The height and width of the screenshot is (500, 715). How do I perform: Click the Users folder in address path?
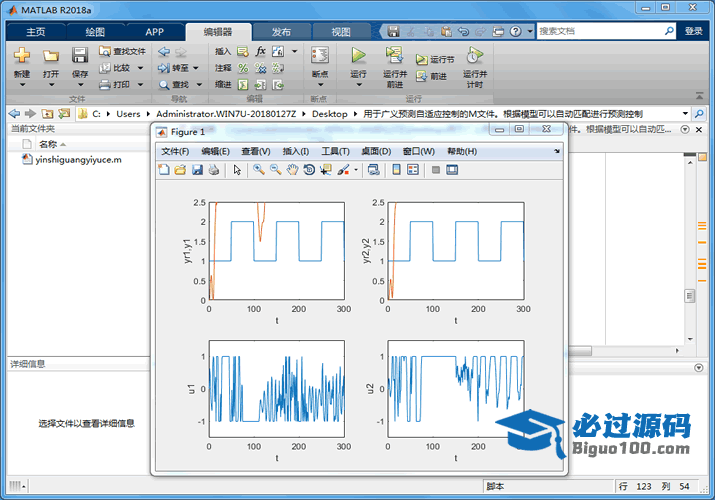click(128, 114)
